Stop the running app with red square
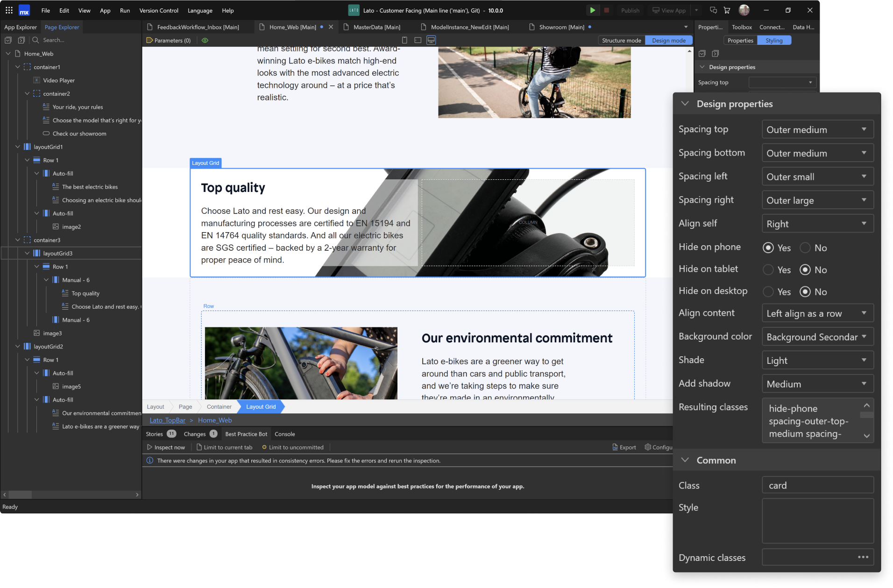The image size is (893, 588). (606, 10)
